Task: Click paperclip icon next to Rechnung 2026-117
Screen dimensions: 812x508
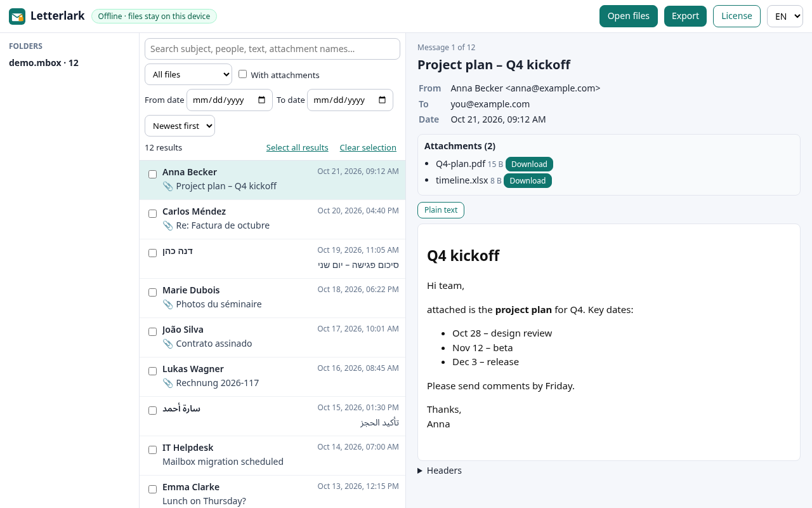Action: [x=167, y=383]
